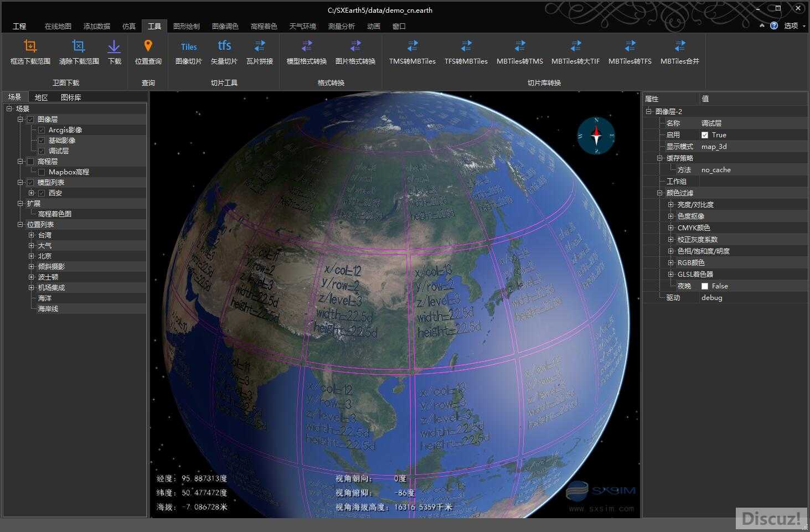Expand the 台湾 location node
This screenshot has width=810, height=532.
tap(32, 235)
